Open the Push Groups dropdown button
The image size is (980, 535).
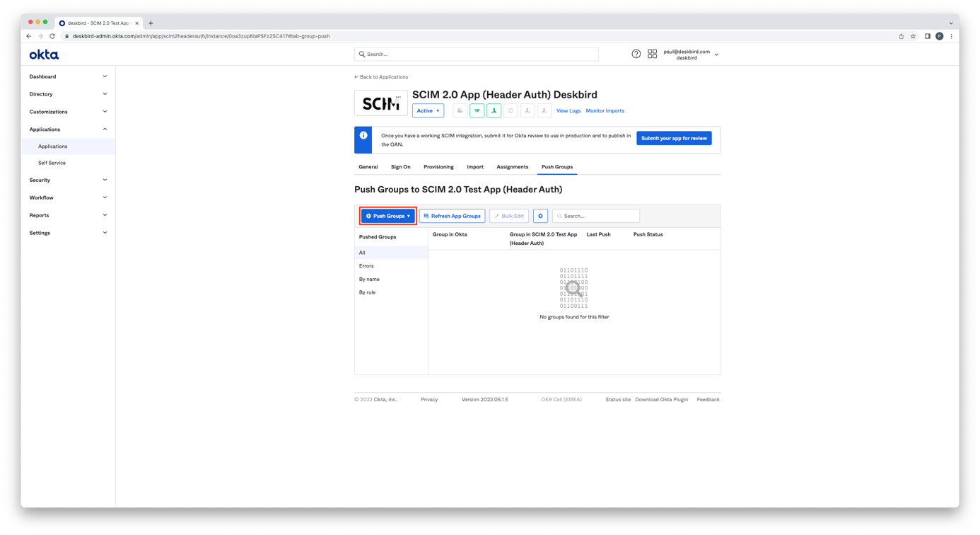pyautogui.click(x=388, y=216)
